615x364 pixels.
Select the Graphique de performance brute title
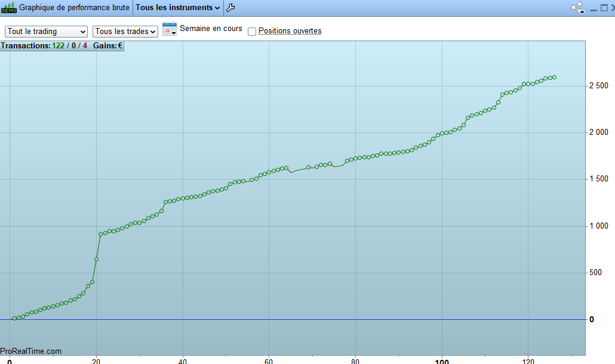click(74, 7)
